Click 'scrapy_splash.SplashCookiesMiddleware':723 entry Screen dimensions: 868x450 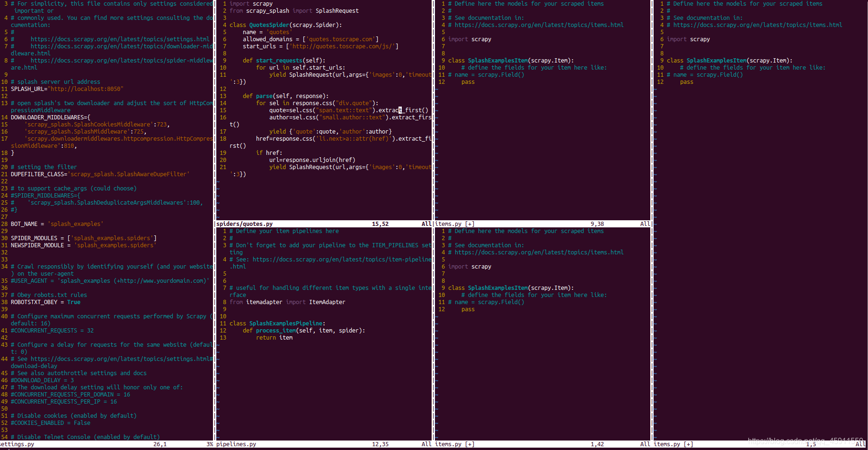pos(97,125)
